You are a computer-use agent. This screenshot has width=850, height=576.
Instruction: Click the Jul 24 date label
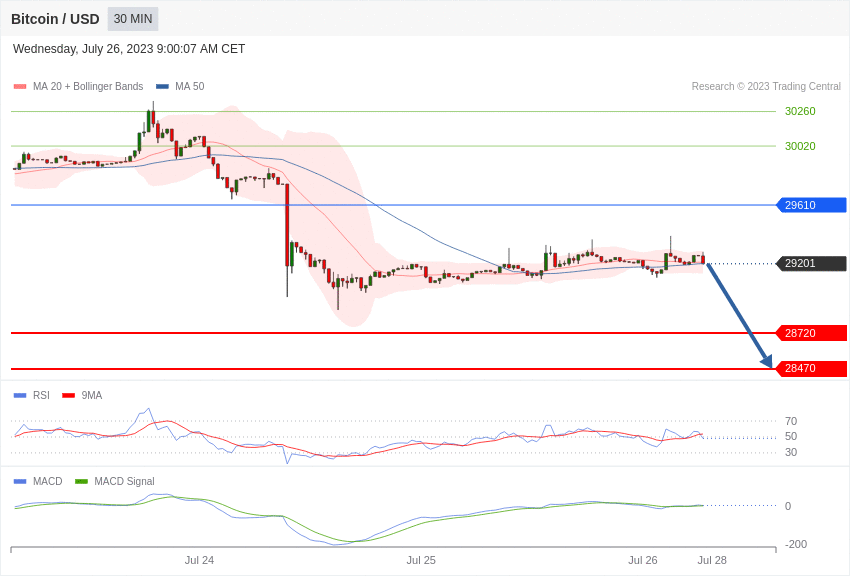click(x=199, y=560)
